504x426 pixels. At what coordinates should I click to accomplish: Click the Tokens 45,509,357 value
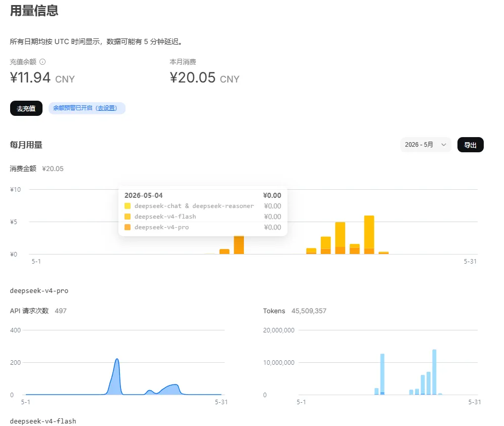[309, 311]
